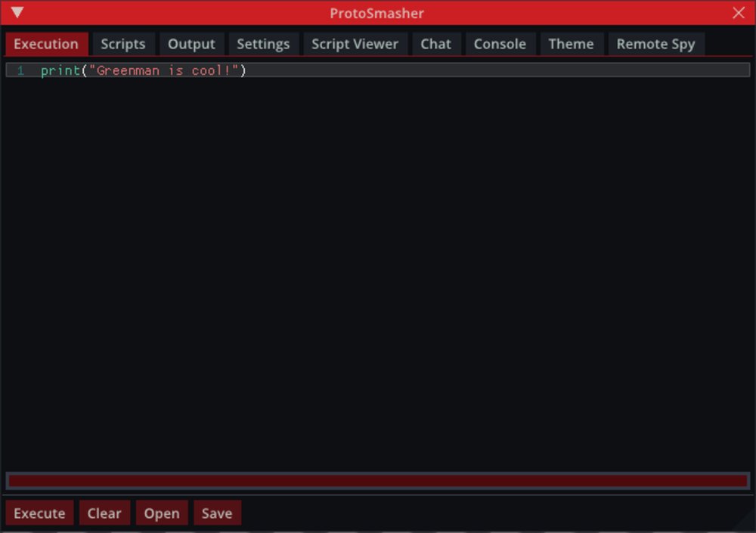Click the Open button to load a script
756x533 pixels.
pyautogui.click(x=162, y=513)
